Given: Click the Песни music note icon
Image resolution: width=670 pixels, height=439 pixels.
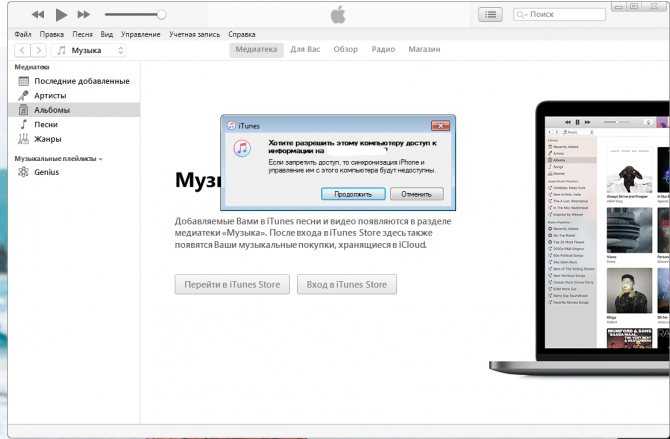Looking at the screenshot, I should click(24, 124).
